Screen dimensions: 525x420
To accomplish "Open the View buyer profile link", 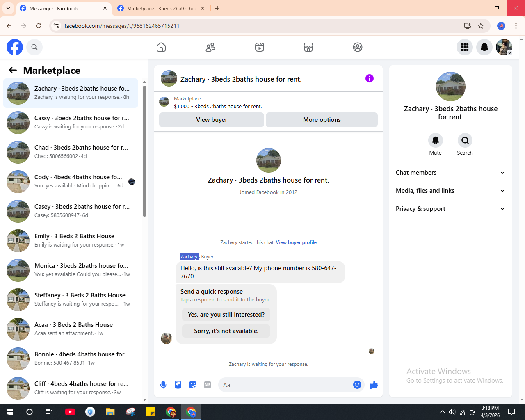I will coord(296,242).
